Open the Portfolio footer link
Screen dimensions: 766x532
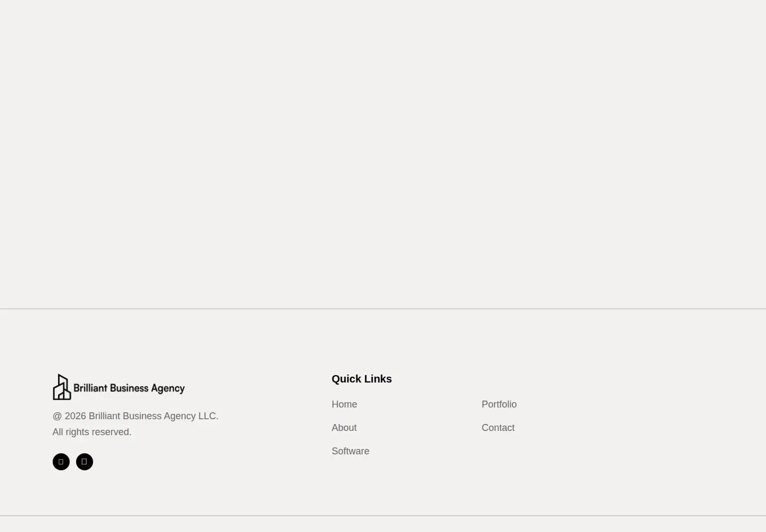point(499,404)
